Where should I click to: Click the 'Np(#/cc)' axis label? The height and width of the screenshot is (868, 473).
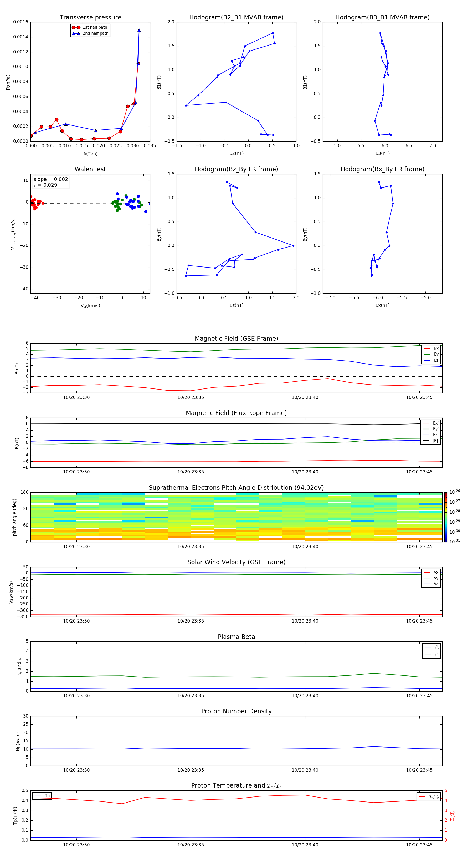[18, 741]
